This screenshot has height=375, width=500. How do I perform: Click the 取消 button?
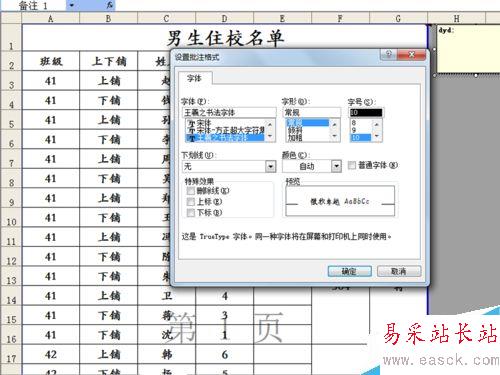pos(399,271)
